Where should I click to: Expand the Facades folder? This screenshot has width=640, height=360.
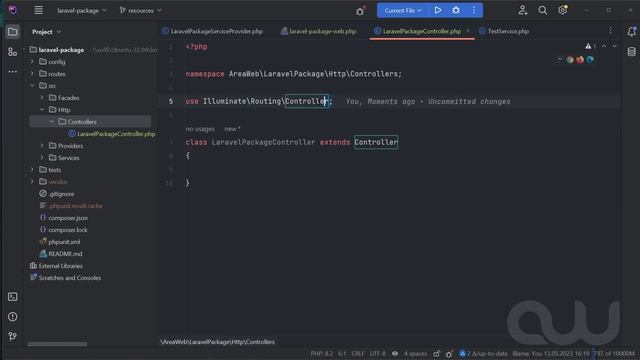42,98
